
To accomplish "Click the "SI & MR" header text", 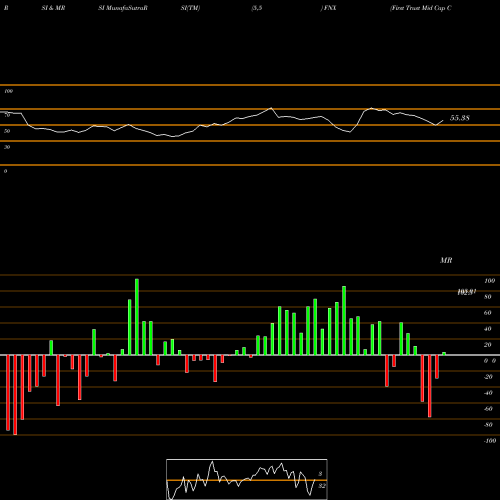I will (53, 8).
